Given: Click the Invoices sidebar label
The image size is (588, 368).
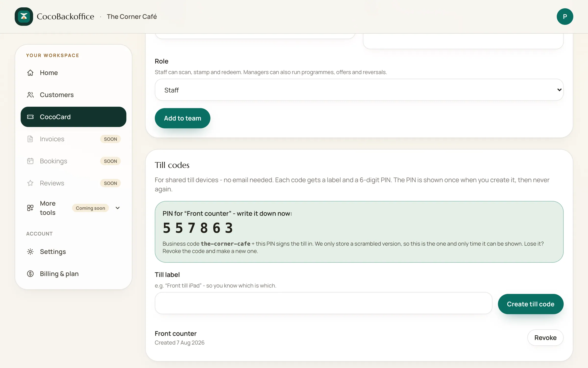Looking at the screenshot, I should pyautogui.click(x=52, y=139).
